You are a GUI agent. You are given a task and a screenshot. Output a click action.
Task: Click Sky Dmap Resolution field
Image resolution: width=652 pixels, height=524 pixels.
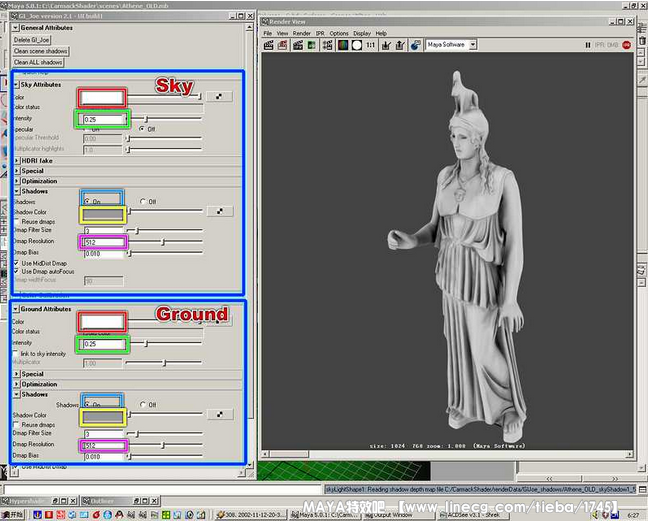coord(103,242)
